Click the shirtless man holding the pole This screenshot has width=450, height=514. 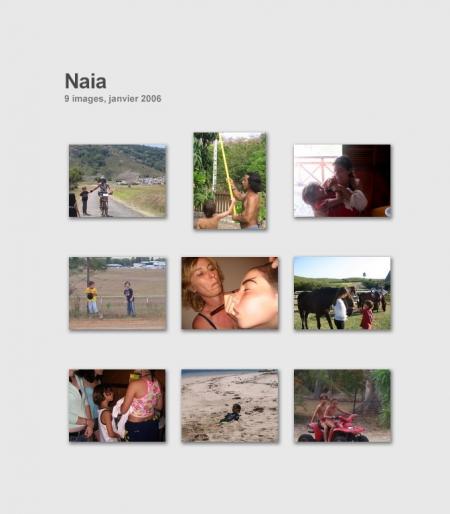point(247,200)
